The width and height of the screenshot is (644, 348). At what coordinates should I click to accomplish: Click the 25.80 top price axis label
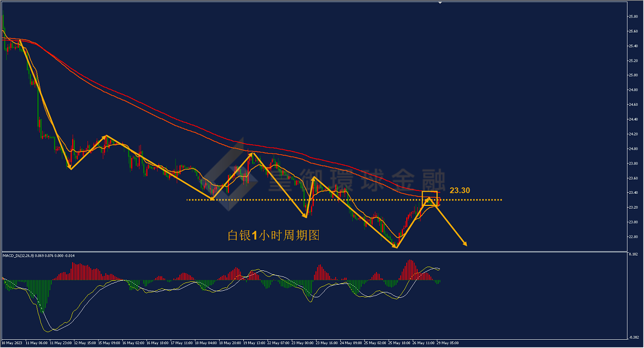633,17
